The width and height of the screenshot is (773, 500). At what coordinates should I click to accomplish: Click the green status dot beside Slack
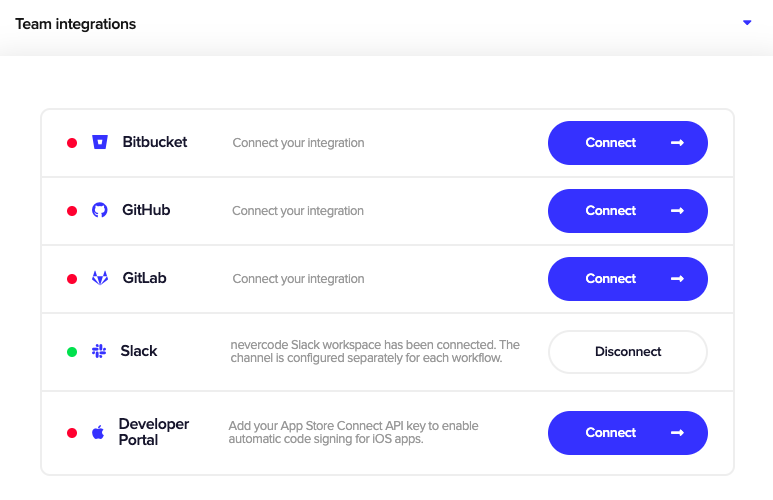click(x=72, y=352)
